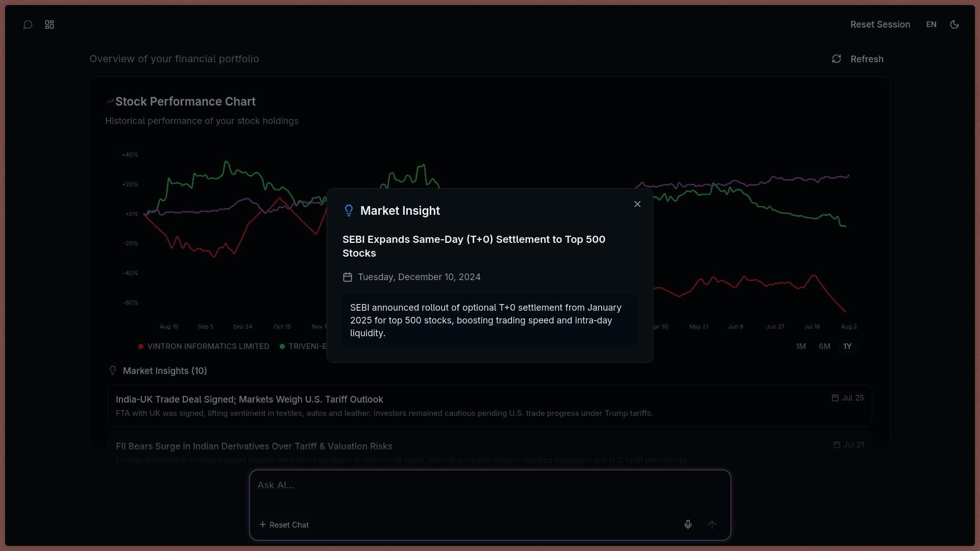Viewport: 980px width, 551px height.
Task: Click calendar icon next to Jul 25
Action: pyautogui.click(x=835, y=398)
